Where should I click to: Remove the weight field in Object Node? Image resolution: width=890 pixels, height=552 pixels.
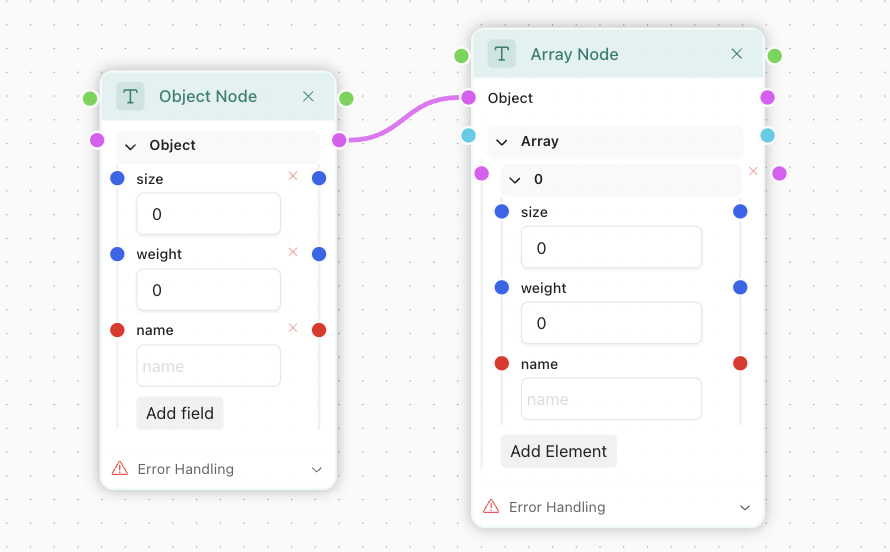[293, 252]
